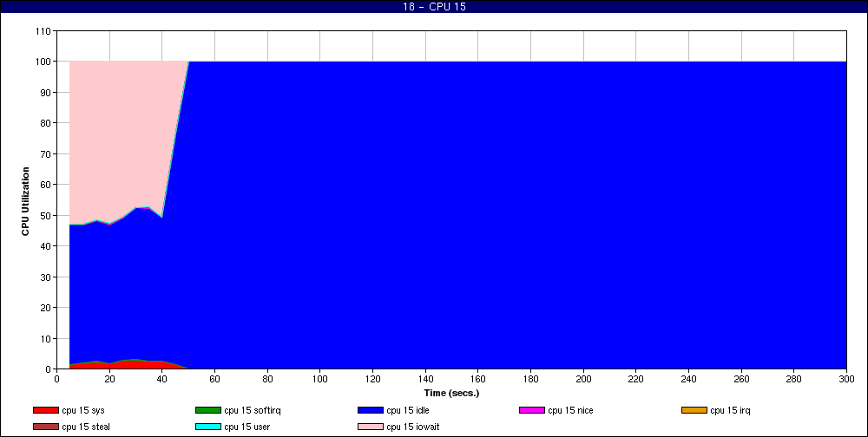Click the 300 label on the time axis
The image size is (868, 437).
pos(846,379)
